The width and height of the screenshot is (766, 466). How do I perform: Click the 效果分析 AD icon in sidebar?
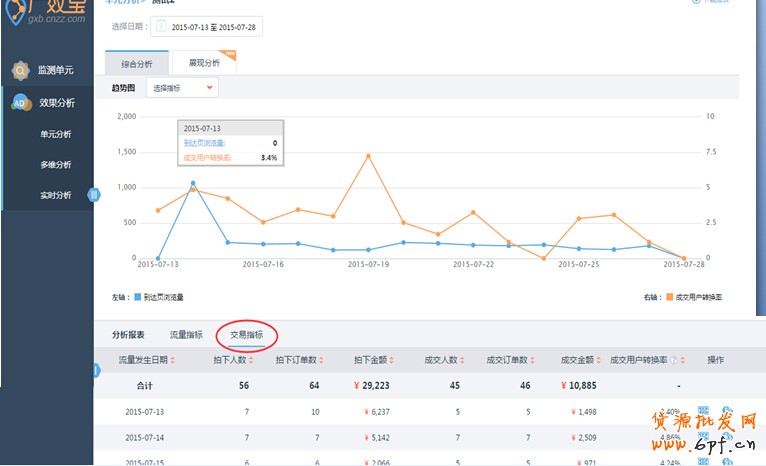tap(20, 103)
